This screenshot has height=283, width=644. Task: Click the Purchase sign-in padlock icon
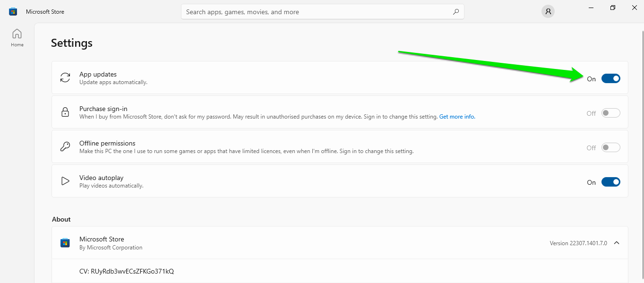coord(65,112)
